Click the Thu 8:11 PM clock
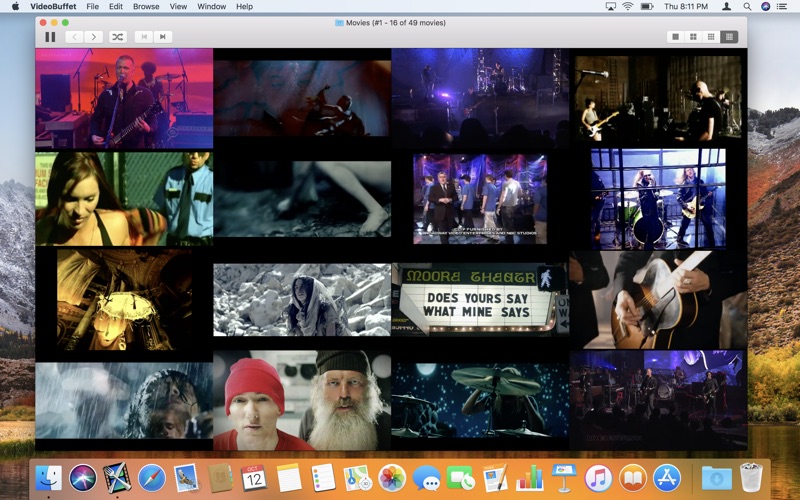The height and width of the screenshot is (500, 800). coord(686,6)
